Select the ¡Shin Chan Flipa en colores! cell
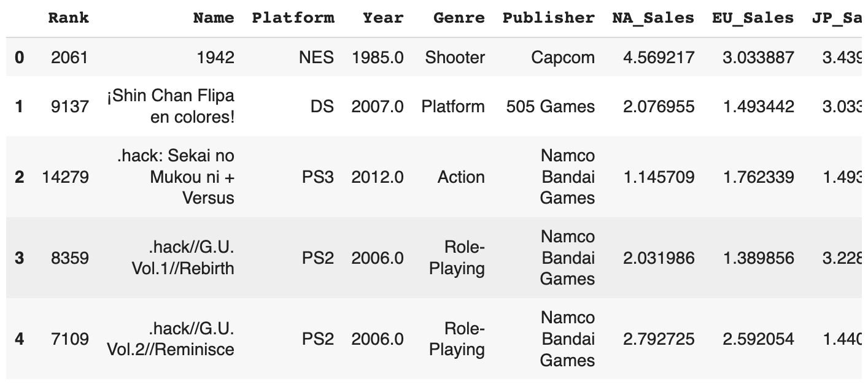The image size is (868, 384). click(171, 106)
